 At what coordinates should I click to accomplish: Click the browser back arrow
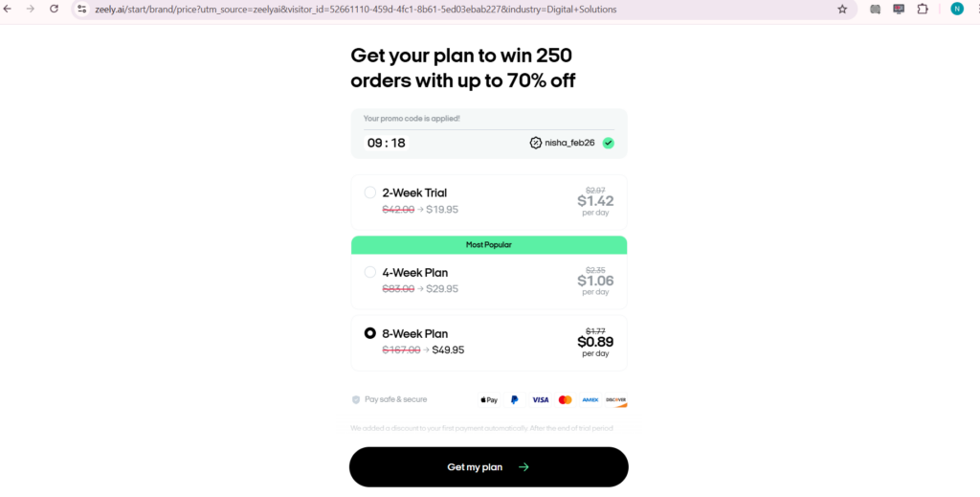click(x=10, y=9)
